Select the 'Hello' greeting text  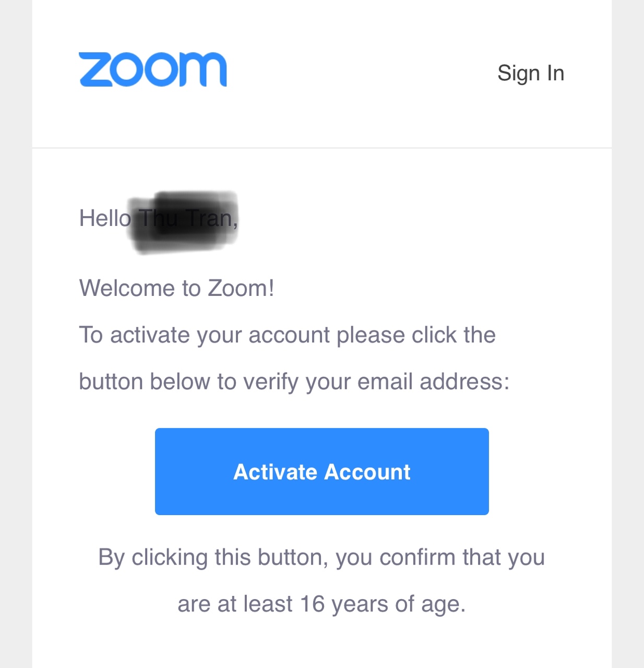click(105, 218)
